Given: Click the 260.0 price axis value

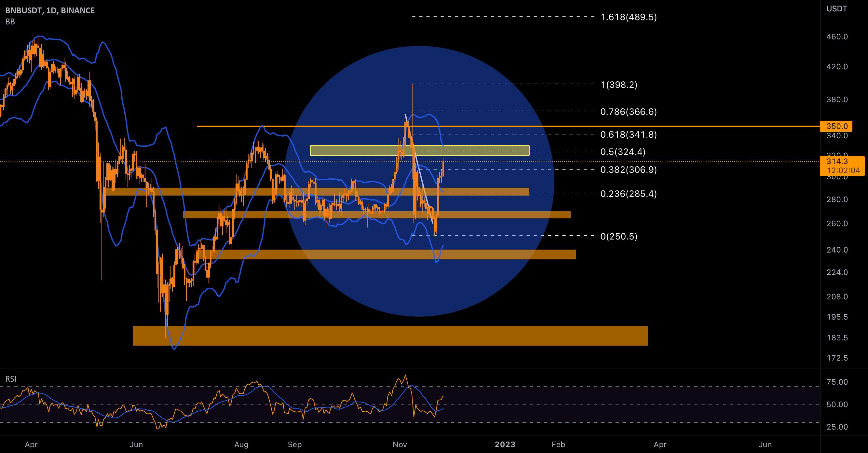Looking at the screenshot, I should (837, 224).
